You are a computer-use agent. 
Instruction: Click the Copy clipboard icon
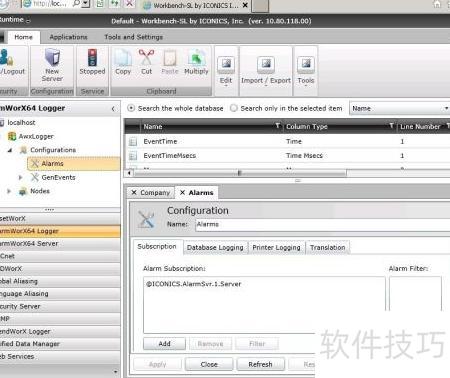tap(123, 57)
